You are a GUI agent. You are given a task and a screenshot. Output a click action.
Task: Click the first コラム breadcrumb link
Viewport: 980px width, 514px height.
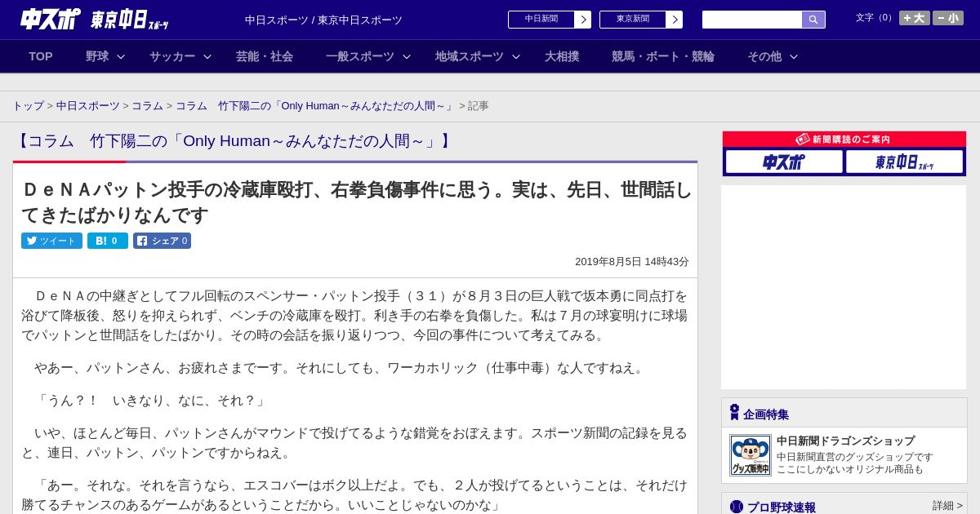pyautogui.click(x=148, y=106)
